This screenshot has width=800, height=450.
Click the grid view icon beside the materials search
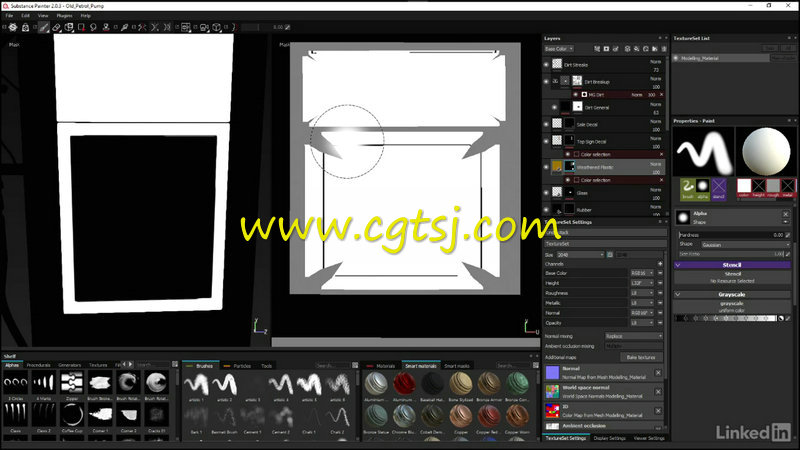(536, 365)
